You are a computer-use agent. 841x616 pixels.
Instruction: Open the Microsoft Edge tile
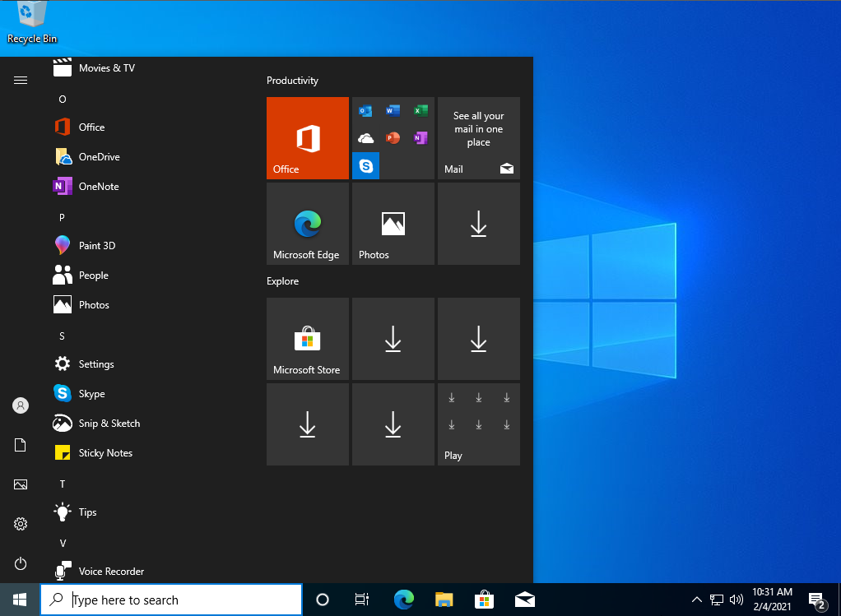(x=307, y=224)
